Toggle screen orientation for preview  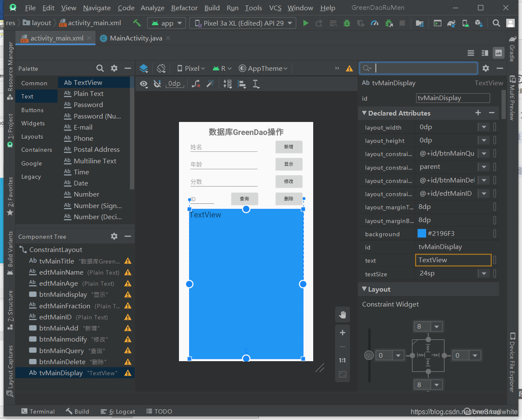[161, 68]
